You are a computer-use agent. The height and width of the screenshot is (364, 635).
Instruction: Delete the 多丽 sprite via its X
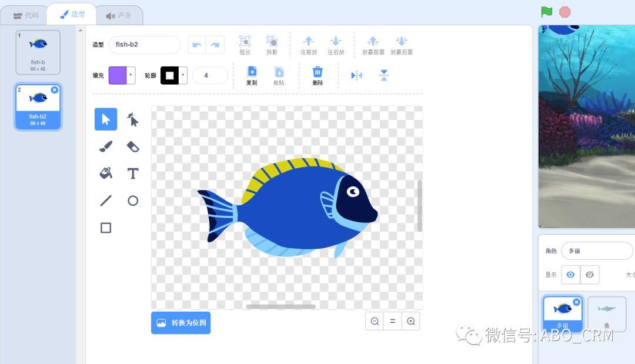(x=577, y=302)
